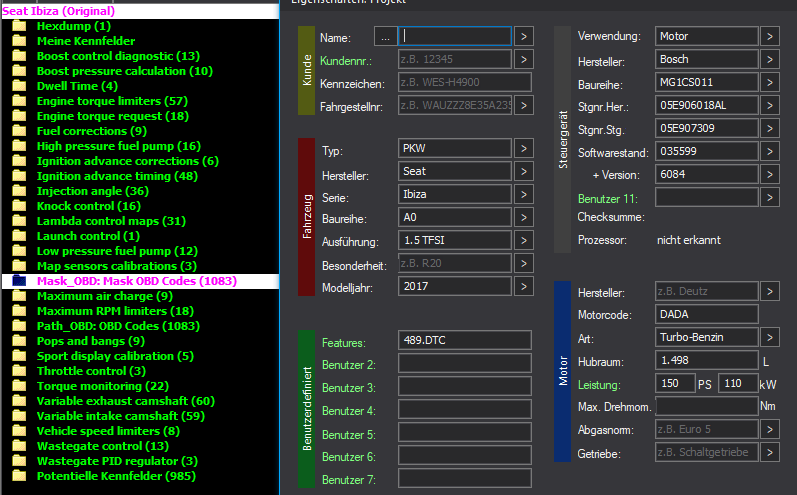This screenshot has width=797, height=495.
Task: Select Wastegate control (13) entry
Action: tap(103, 446)
